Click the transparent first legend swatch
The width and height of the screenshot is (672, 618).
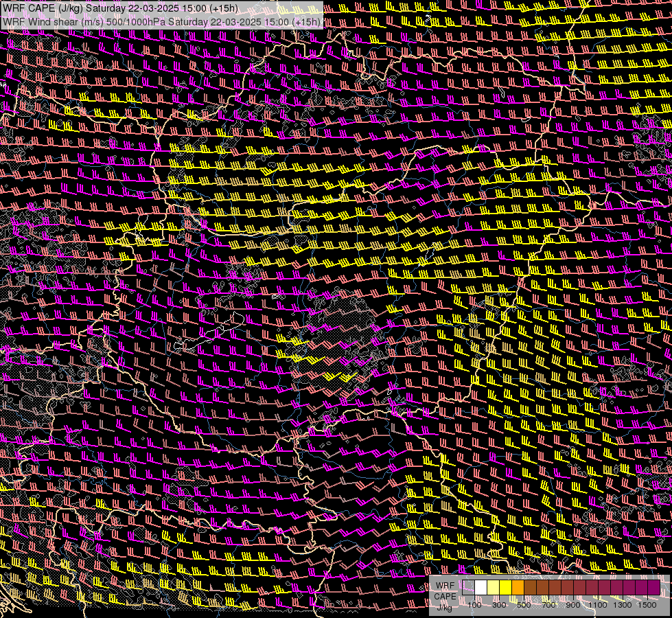click(x=468, y=587)
